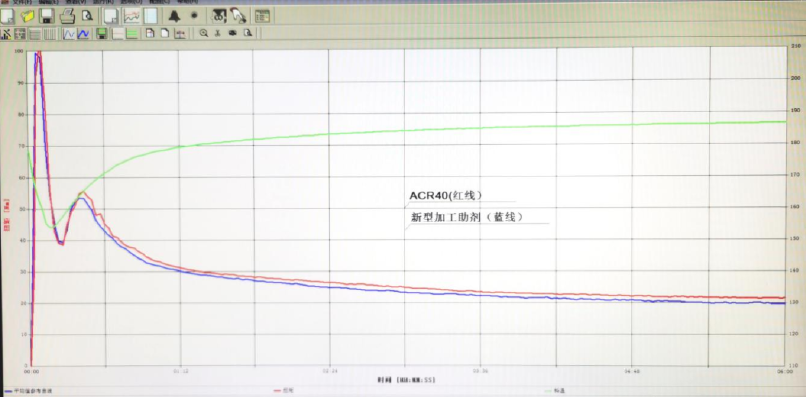Switch to the line chart view icon

(132, 16)
